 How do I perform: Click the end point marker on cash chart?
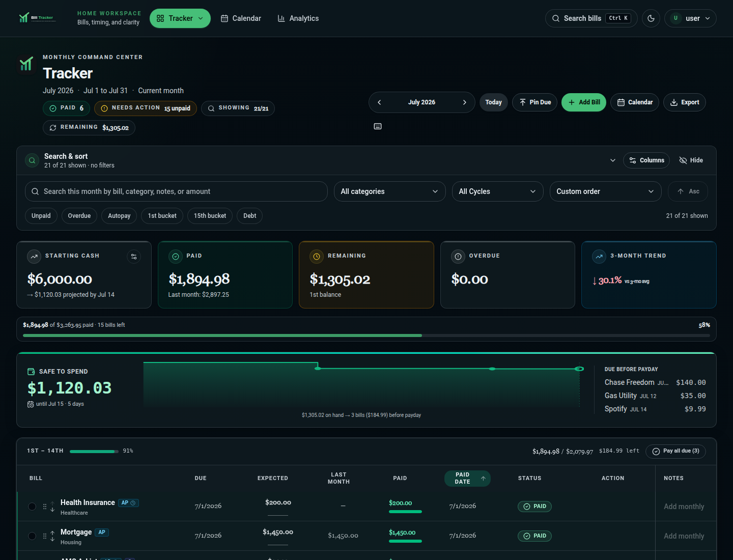click(x=579, y=369)
